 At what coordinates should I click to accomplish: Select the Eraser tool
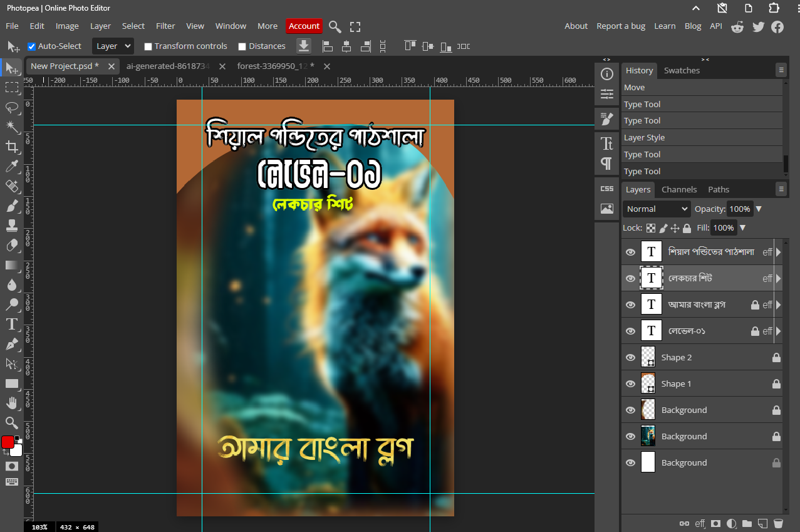point(12,245)
